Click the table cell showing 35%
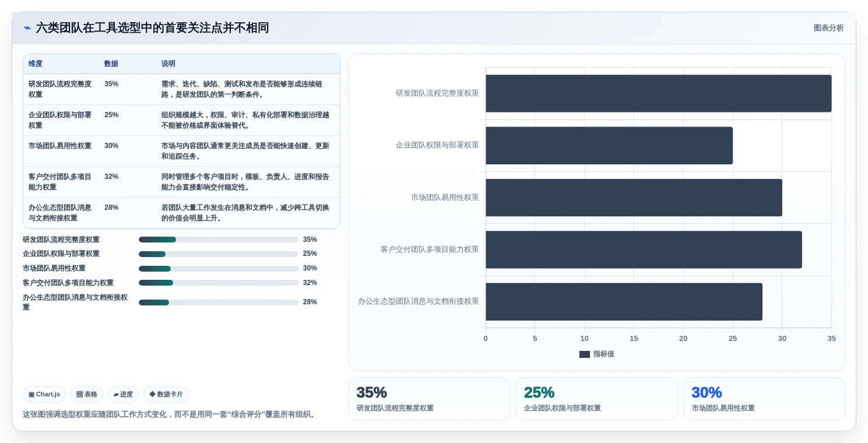The height and width of the screenshot is (443, 868). tap(111, 84)
